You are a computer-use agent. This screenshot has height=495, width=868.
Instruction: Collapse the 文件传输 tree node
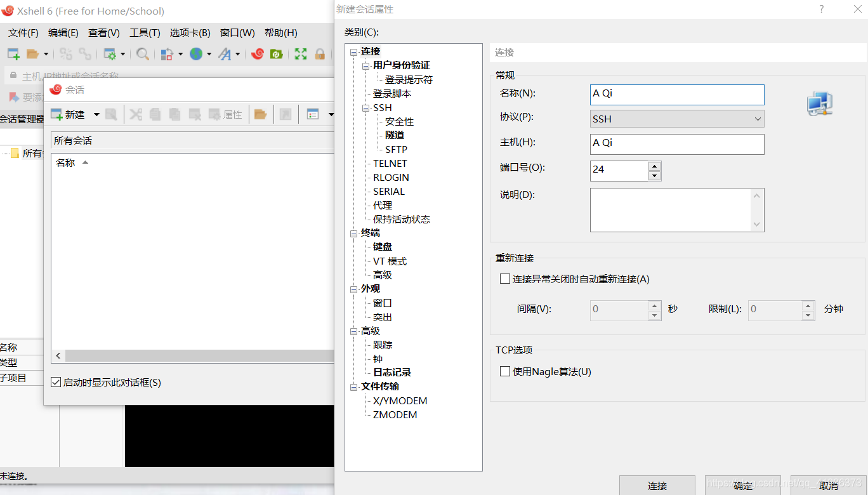point(354,387)
